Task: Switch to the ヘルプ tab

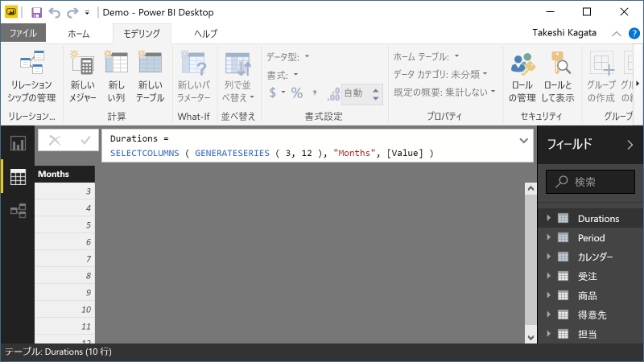Action: [x=205, y=34]
